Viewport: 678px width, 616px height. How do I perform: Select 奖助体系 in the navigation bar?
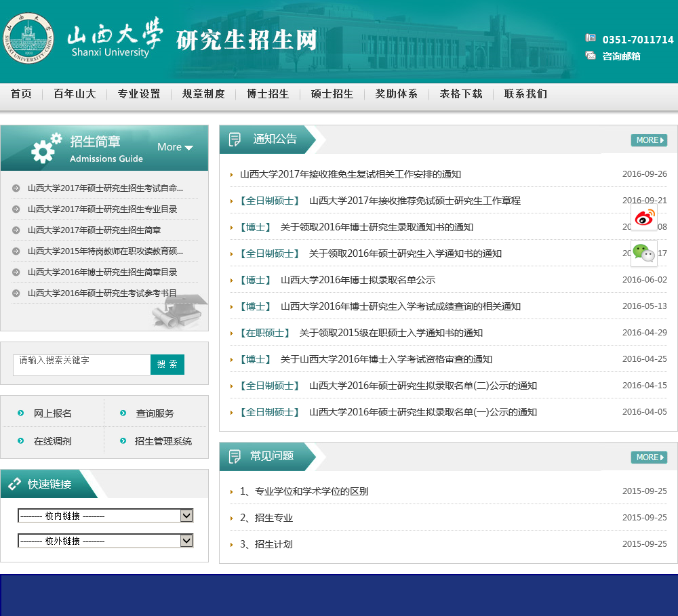click(x=397, y=94)
